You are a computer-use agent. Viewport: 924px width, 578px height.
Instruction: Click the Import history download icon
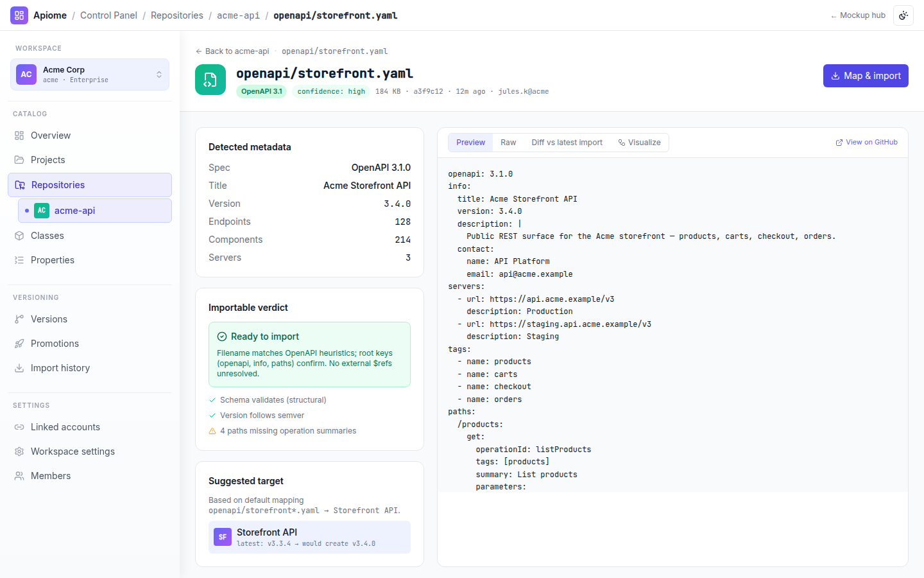coord(19,368)
